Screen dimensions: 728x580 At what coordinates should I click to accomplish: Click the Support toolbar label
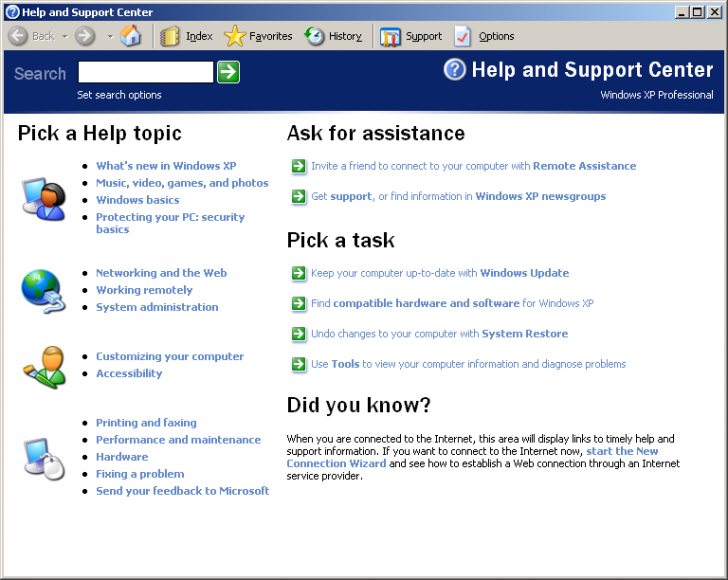coord(424,36)
